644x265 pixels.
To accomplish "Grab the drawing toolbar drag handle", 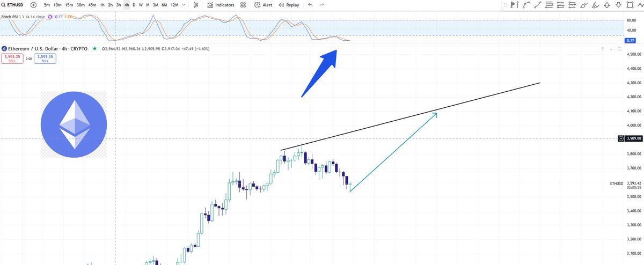I will (504, 5).
